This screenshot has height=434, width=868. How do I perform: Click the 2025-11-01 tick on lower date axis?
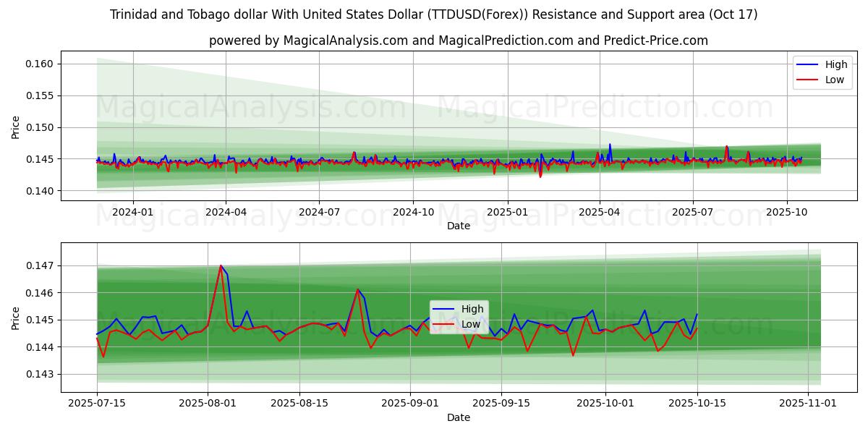(808, 403)
